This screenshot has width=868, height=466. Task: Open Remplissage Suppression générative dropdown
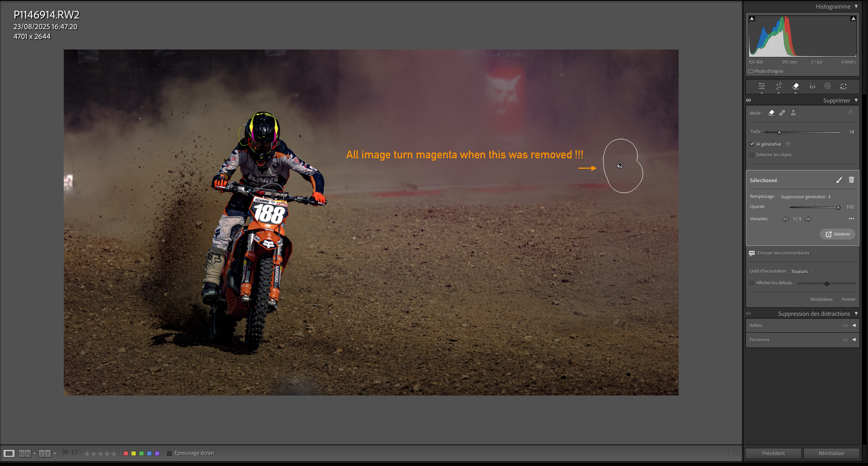point(805,197)
